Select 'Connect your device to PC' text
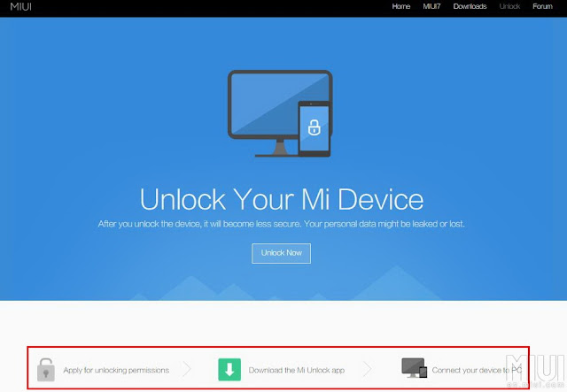 pos(477,371)
